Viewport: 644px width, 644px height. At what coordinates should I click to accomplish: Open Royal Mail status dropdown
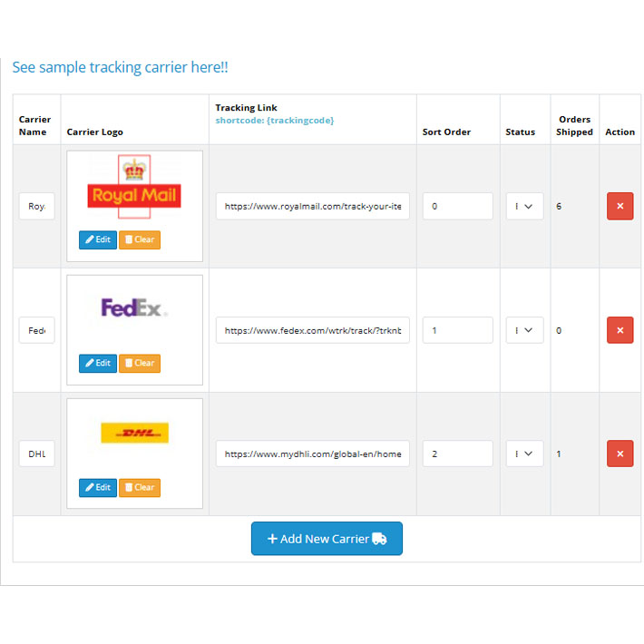tap(524, 206)
